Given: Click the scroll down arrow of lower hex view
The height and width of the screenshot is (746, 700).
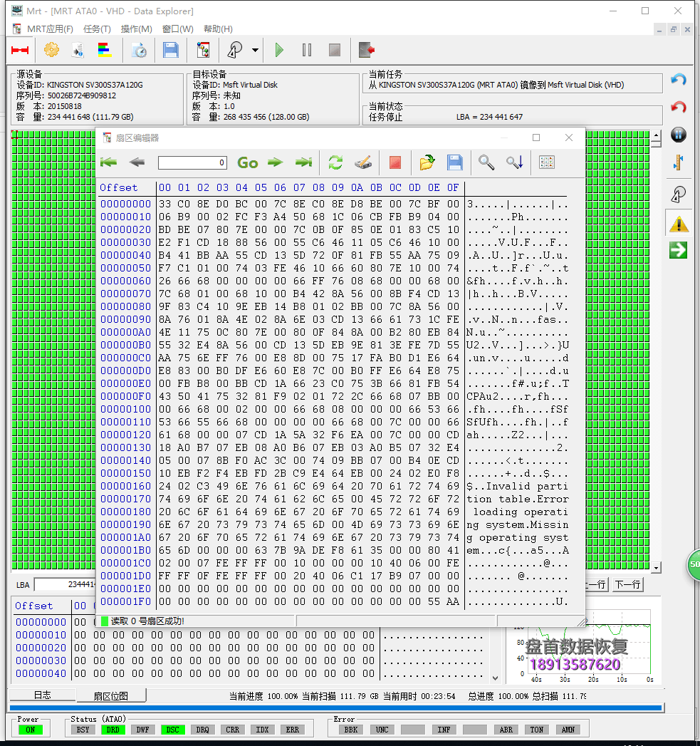Looking at the screenshot, I should point(496,678).
